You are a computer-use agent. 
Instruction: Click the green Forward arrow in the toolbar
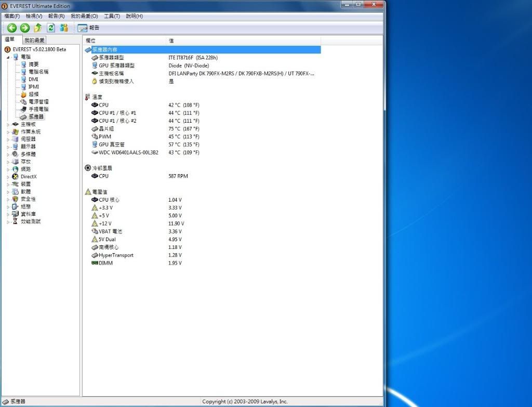pos(25,28)
